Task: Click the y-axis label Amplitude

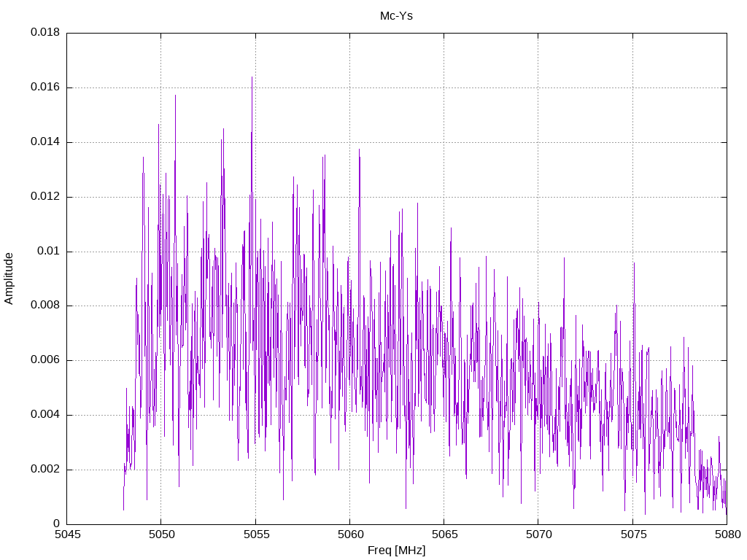Action: (x=9, y=279)
